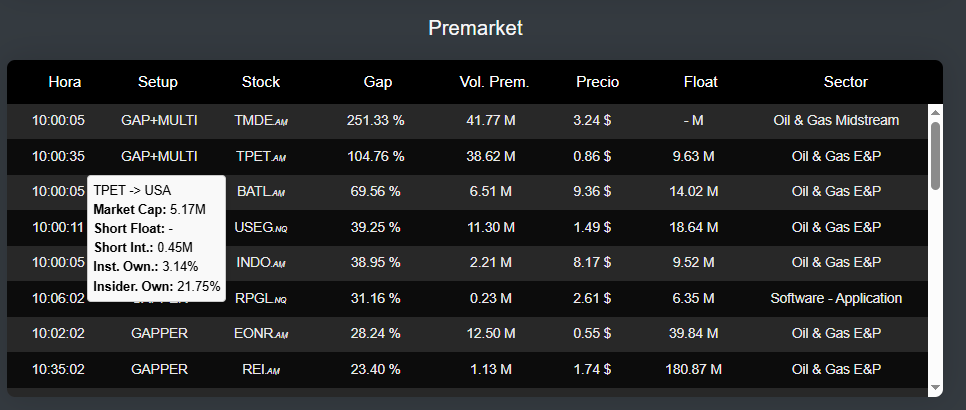This screenshot has width=966, height=410.
Task: Click the Float column header
Action: pos(700,82)
